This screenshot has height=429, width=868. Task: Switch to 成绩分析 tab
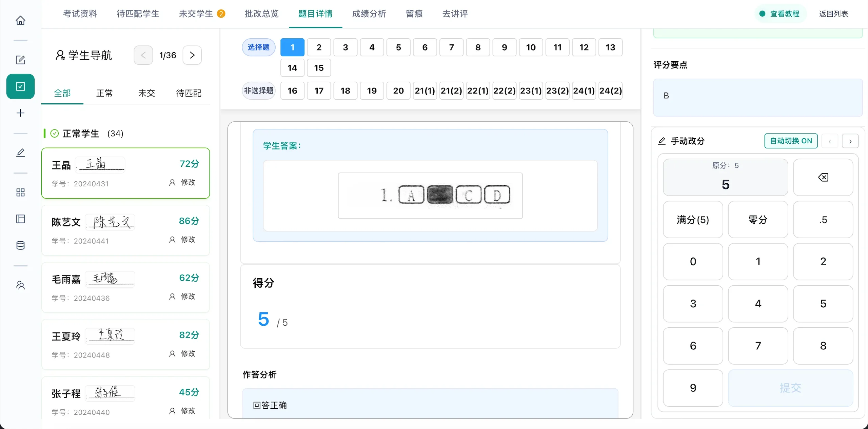pyautogui.click(x=369, y=14)
